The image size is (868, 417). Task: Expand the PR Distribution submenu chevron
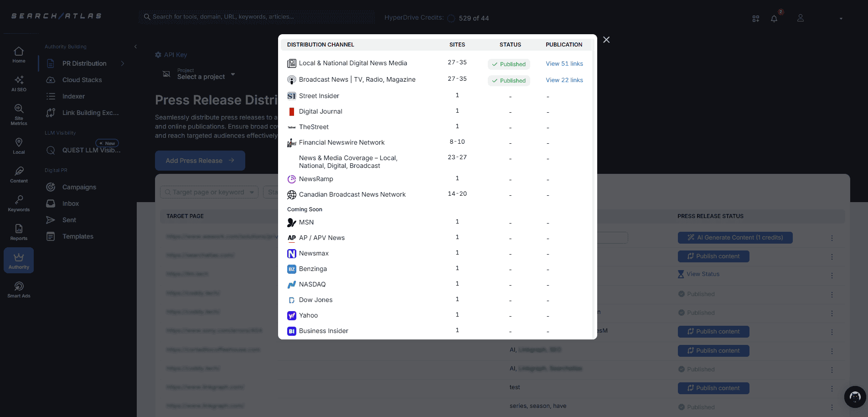click(x=123, y=63)
